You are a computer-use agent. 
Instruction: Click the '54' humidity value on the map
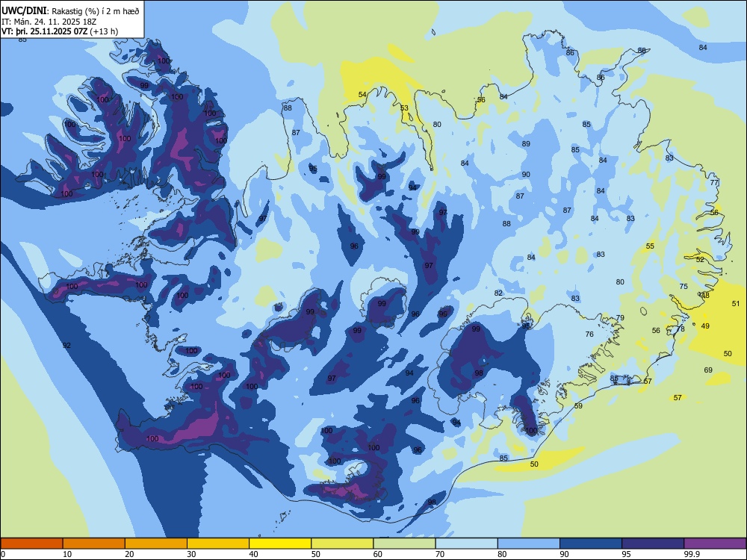362,94
